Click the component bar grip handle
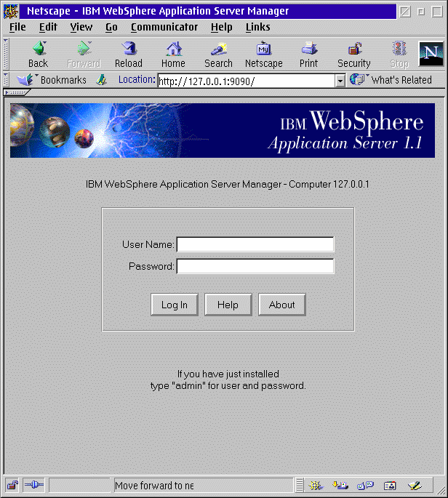The width and height of the screenshot is (448, 498). 300,485
